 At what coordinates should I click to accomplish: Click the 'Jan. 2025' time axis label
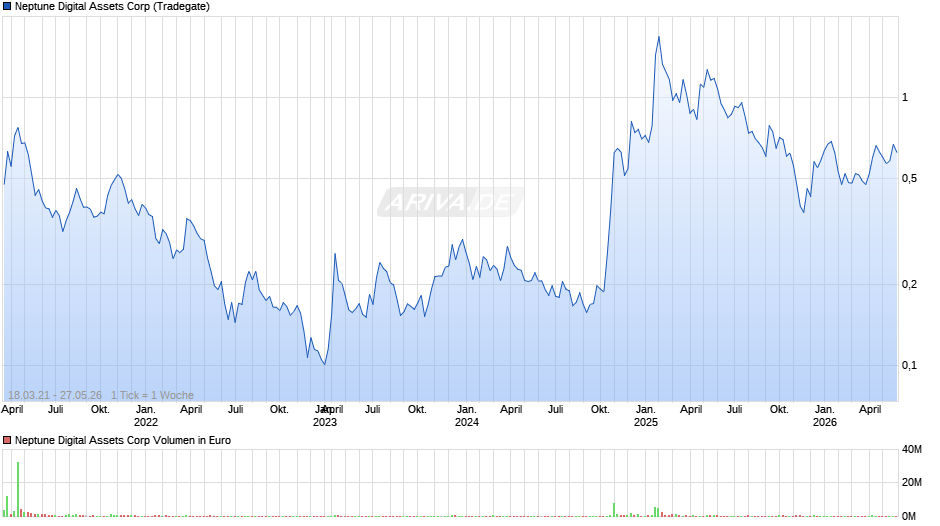coord(646,416)
